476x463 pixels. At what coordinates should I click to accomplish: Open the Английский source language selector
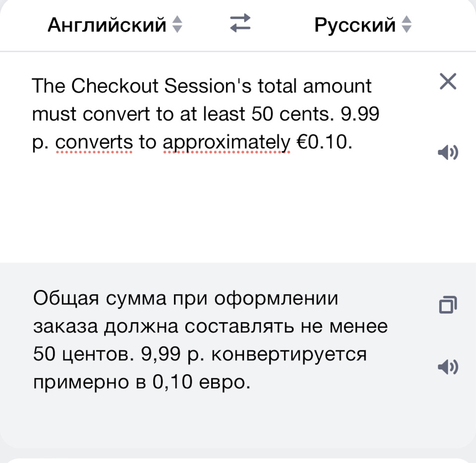[x=107, y=24]
